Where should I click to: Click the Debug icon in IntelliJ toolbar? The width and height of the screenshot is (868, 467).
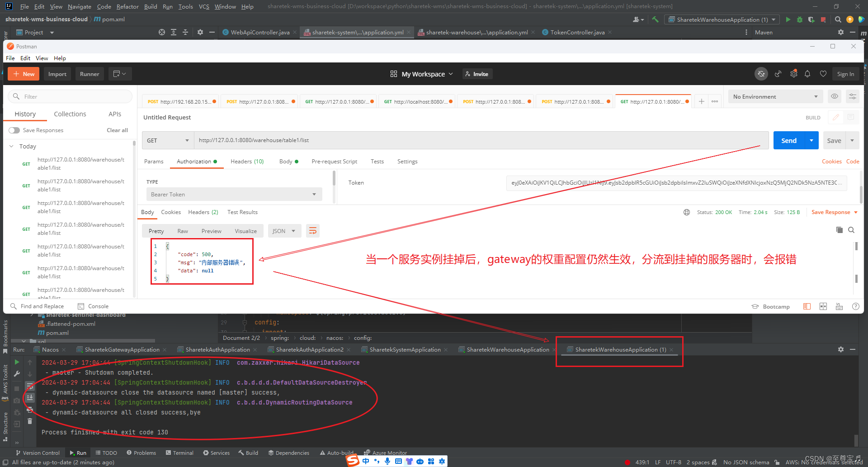[799, 19]
